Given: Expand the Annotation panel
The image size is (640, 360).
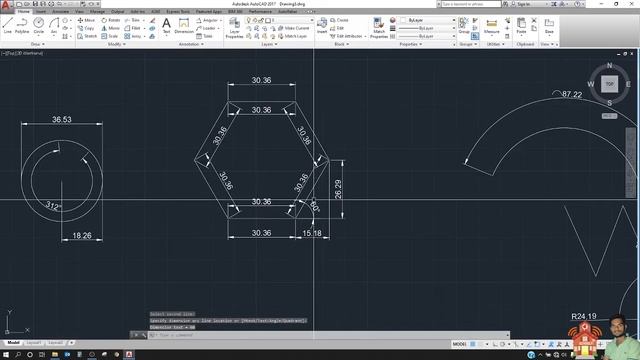Looking at the screenshot, I should pos(191,44).
